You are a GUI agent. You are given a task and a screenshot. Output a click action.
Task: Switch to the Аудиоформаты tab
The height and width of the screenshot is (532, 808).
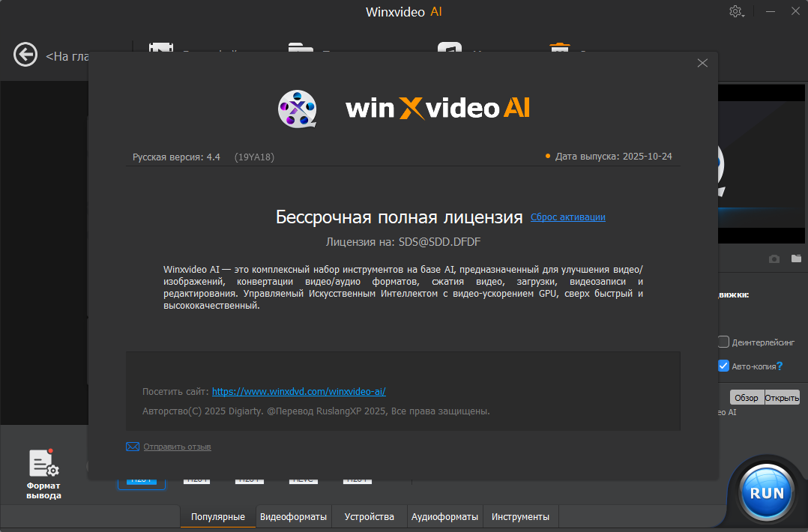(x=444, y=516)
